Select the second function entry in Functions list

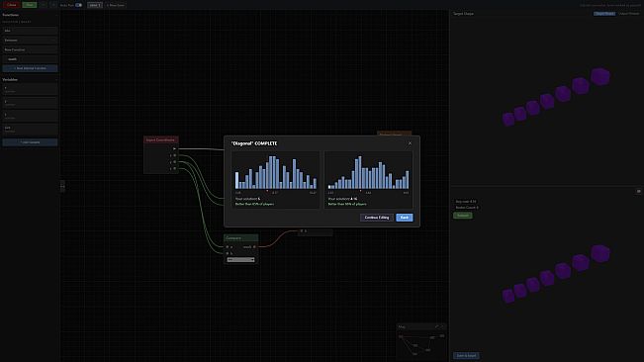30,41
